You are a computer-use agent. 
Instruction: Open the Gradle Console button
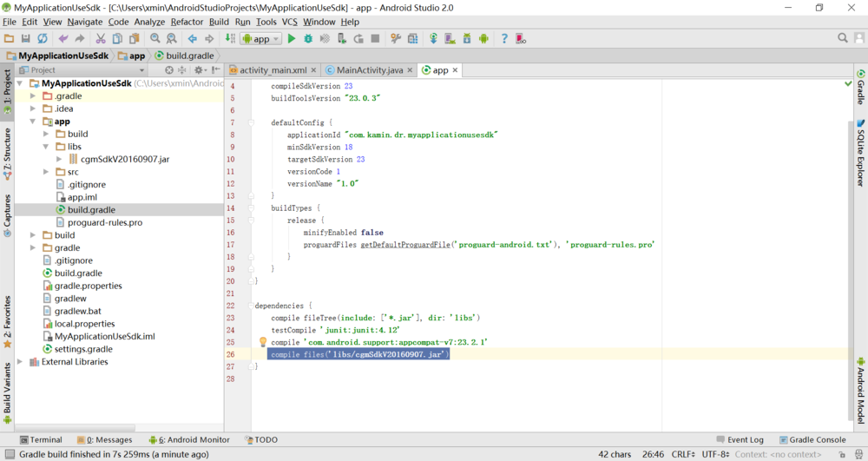pos(812,440)
